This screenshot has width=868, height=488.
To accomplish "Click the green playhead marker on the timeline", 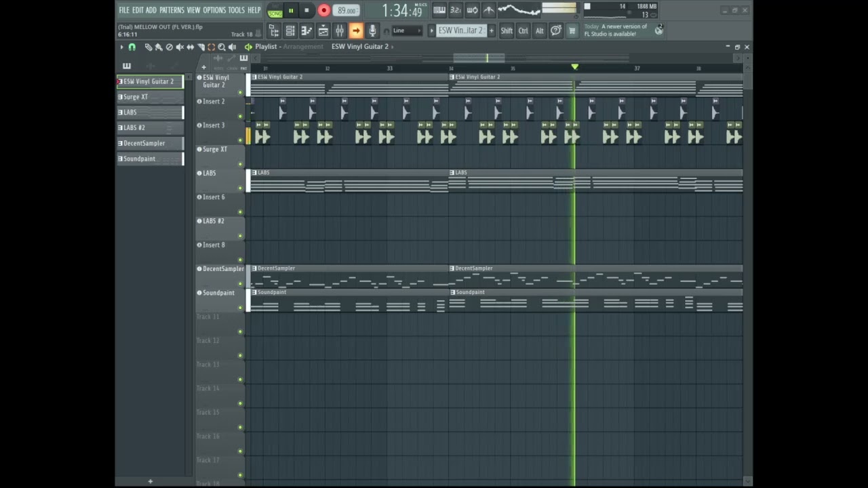I will [x=575, y=67].
